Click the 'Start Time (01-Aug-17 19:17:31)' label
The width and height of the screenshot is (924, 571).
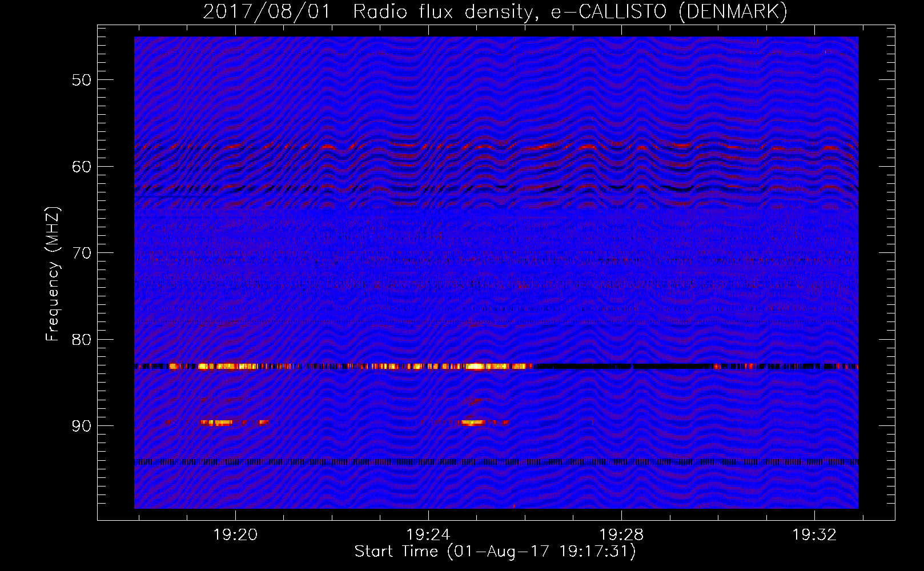pos(495,552)
